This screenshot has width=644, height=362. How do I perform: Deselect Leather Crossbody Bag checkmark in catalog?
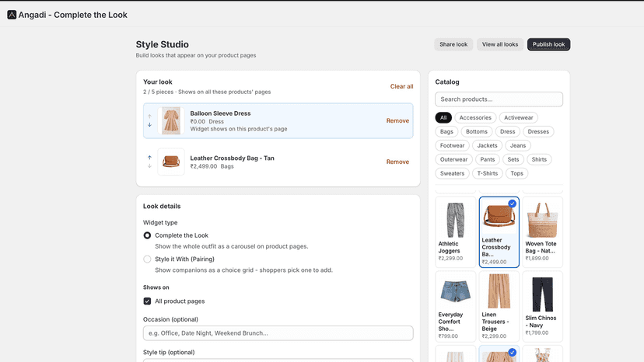click(x=512, y=204)
